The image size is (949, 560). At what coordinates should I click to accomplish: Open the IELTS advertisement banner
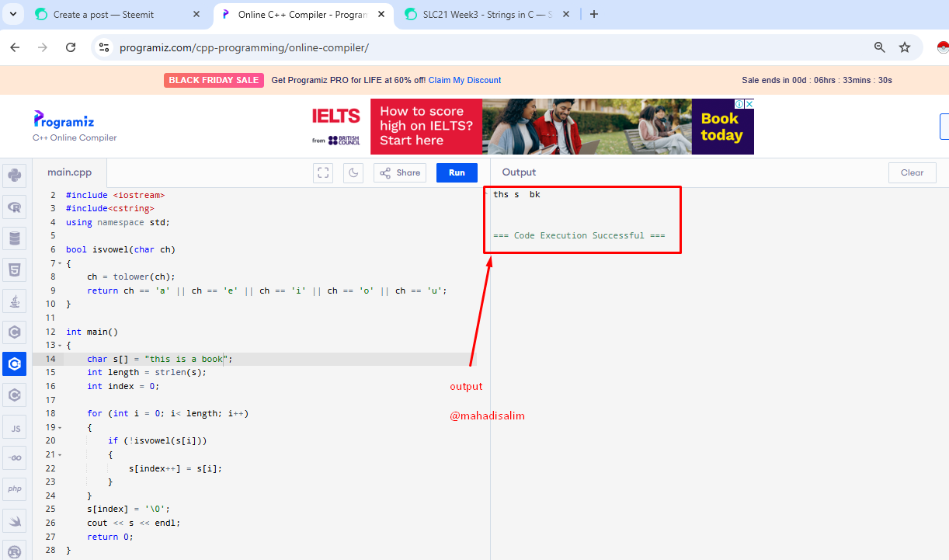tap(531, 126)
